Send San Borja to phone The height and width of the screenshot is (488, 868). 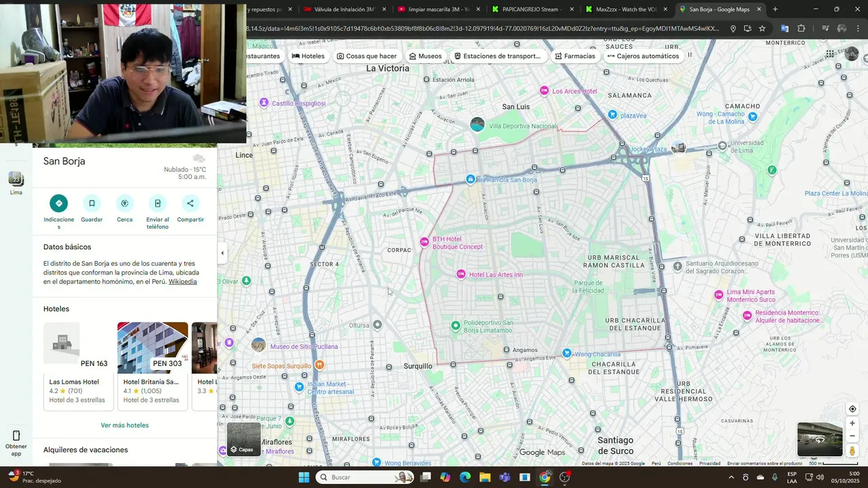click(157, 203)
